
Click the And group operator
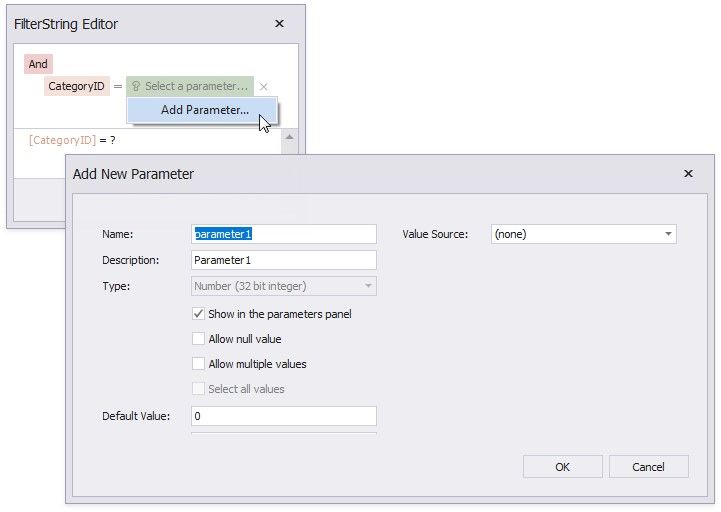pyautogui.click(x=38, y=64)
